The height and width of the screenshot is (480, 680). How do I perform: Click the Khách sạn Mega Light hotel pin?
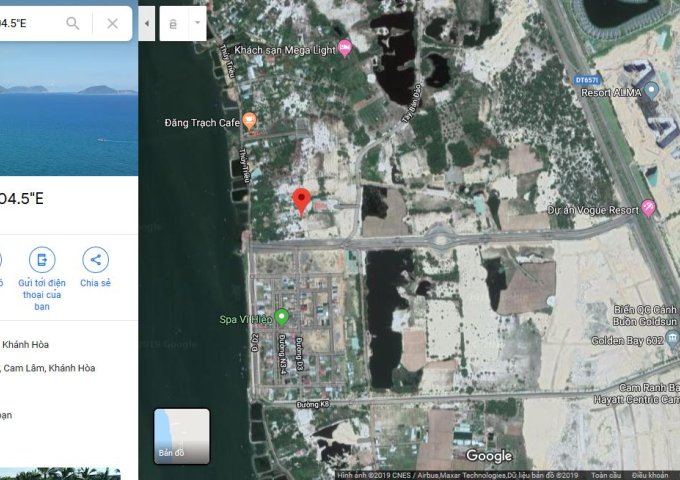345,47
